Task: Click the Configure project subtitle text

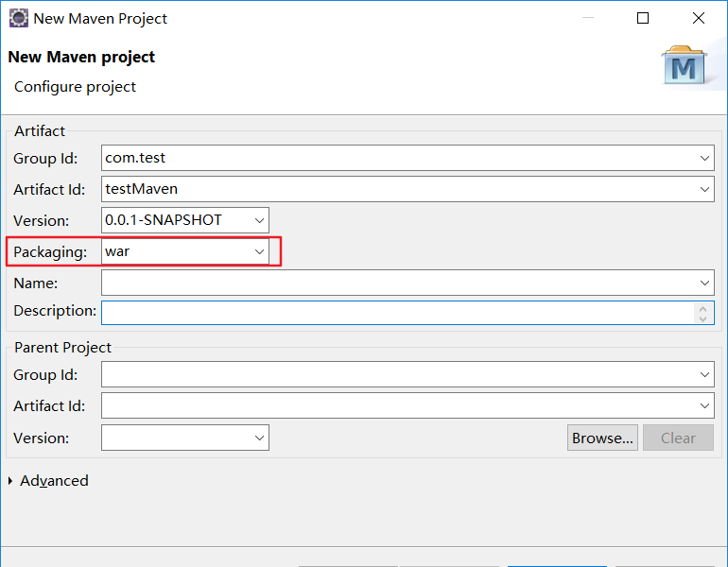Action: point(76,87)
